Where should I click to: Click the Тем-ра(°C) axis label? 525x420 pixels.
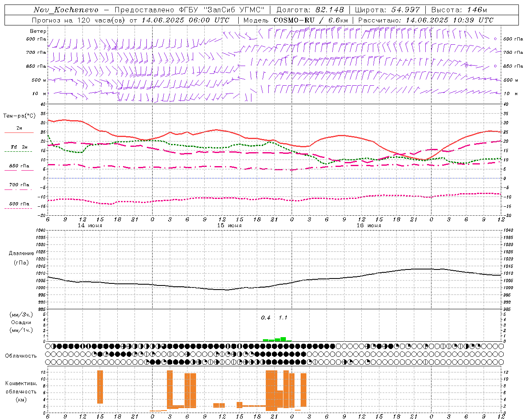click(x=19, y=116)
